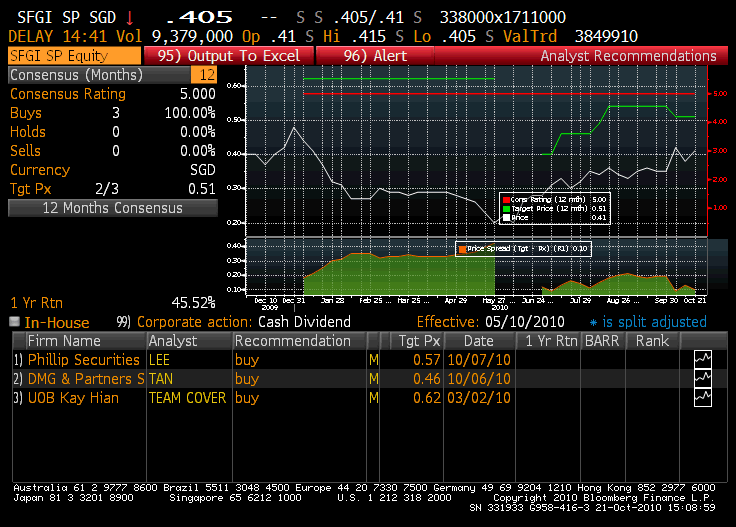Viewport: 736px width, 527px height.
Task: Click Output To Excel button
Action: (x=229, y=56)
